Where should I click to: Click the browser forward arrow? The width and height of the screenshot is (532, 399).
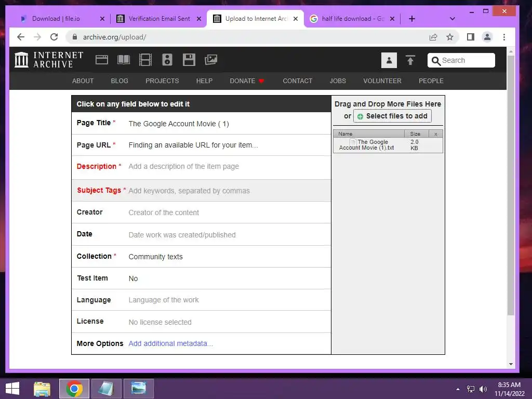pos(37,37)
